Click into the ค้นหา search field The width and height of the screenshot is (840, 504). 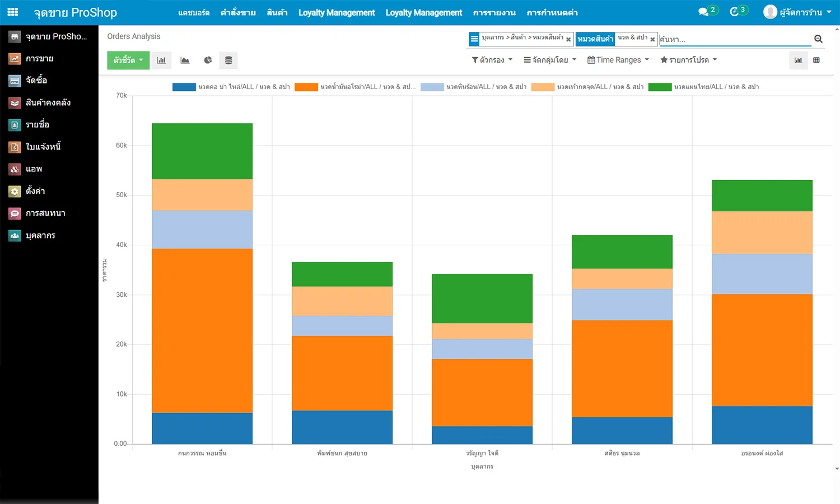coord(734,39)
